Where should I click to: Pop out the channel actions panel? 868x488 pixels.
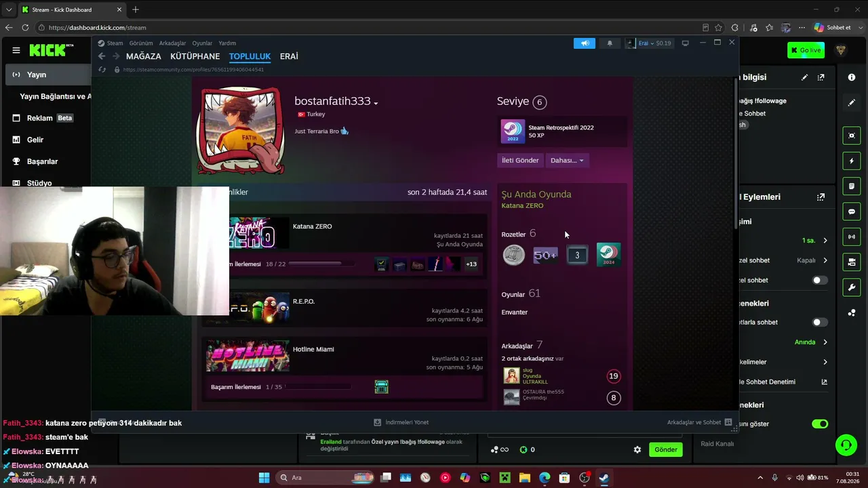coord(821,197)
